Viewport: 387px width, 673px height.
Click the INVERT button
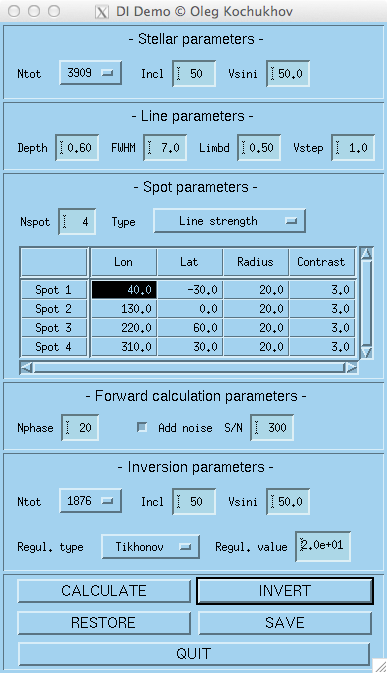285,591
